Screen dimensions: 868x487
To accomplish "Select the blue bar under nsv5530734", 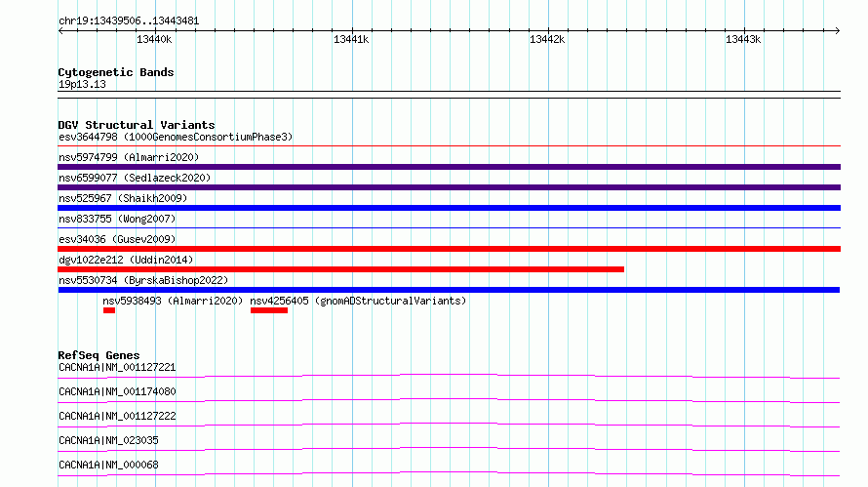I will 449,290.
